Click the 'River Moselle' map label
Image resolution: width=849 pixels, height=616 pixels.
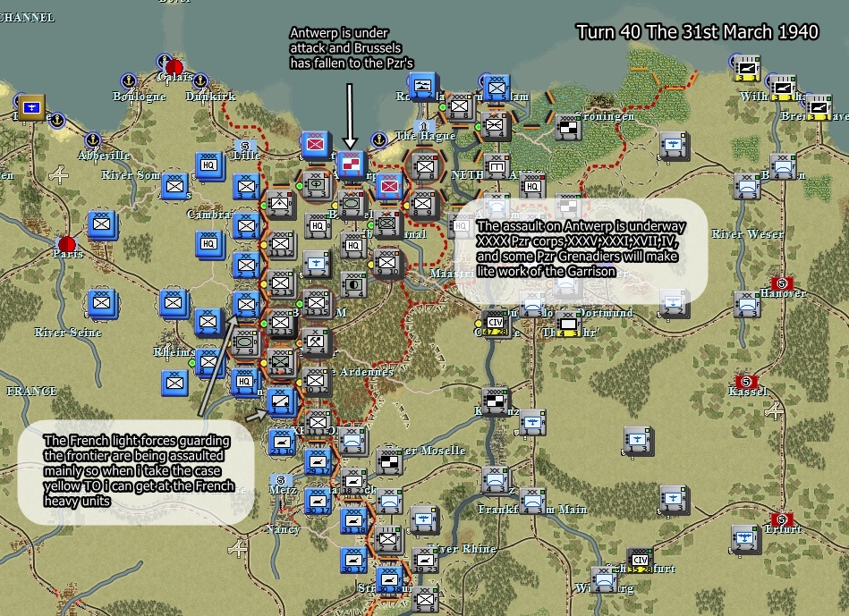point(428,451)
